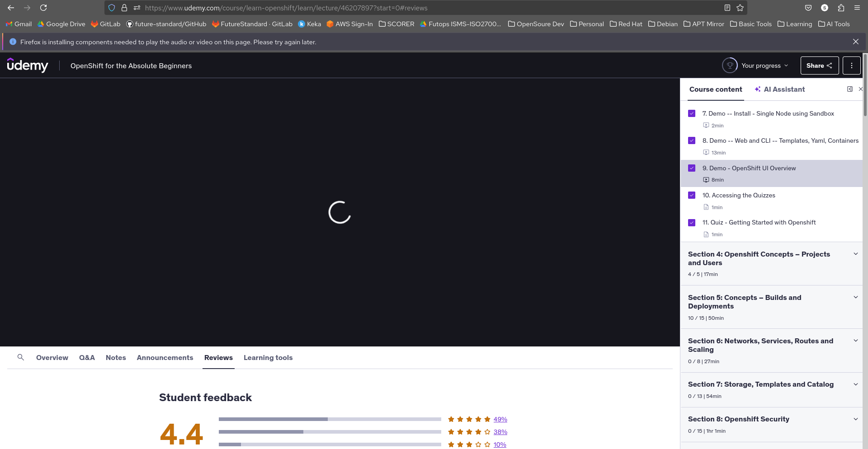Click the four-star rating progress bar
The image size is (868, 449).
click(x=330, y=432)
